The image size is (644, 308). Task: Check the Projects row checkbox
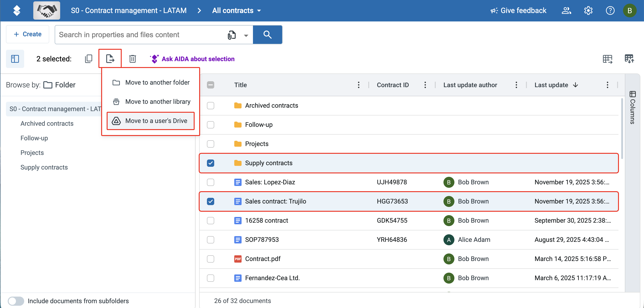(x=211, y=144)
